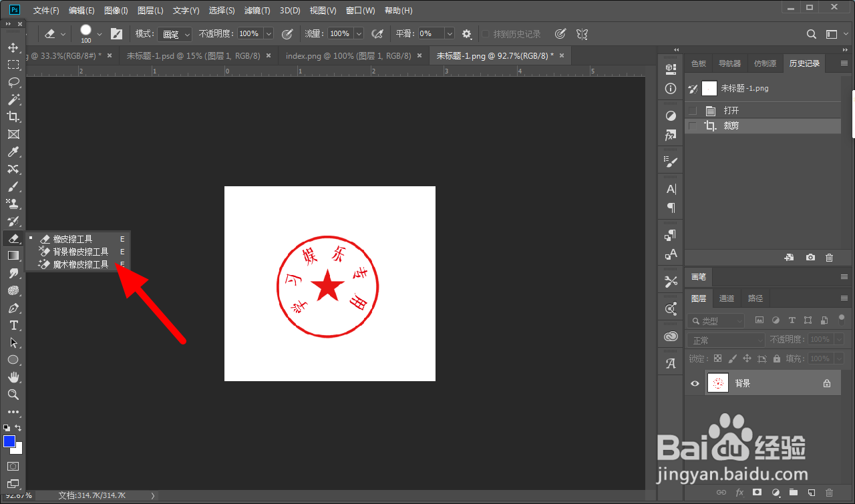855x504 pixels.
Task: Open the 流量 100% dropdown
Action: tap(359, 33)
